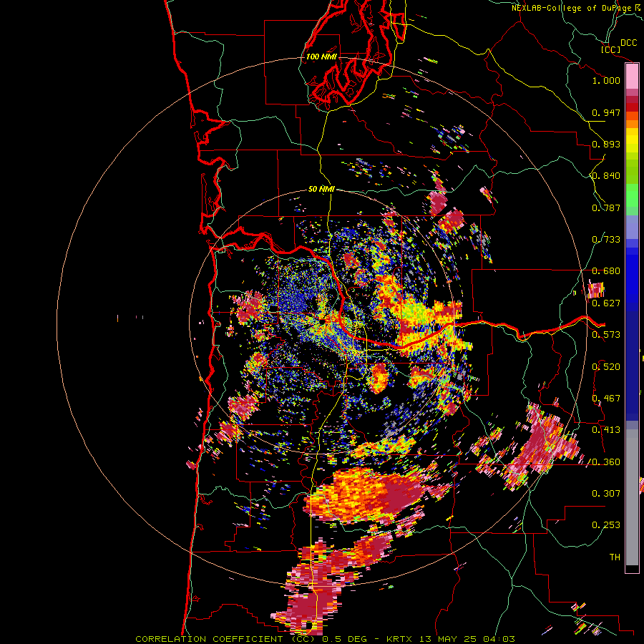The width and height of the screenshot is (644, 644).
Task: Click the 100 NMI range ring label
Action: coord(321,57)
